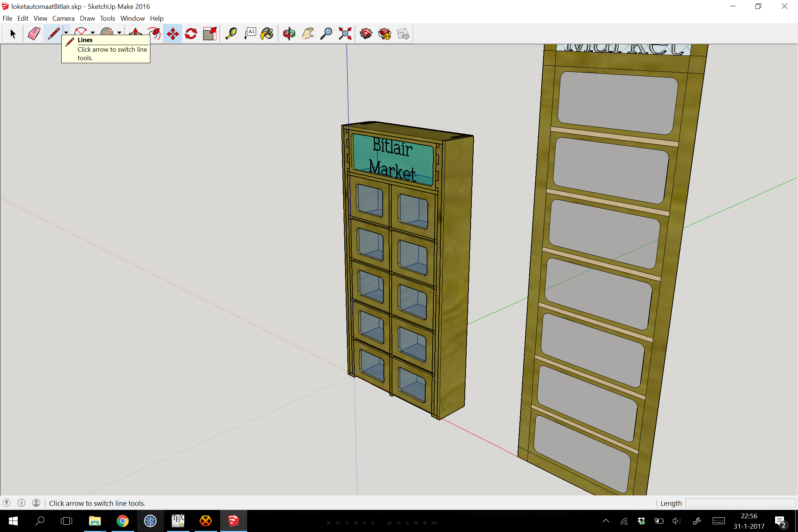The width and height of the screenshot is (798, 532).
Task: Click the Length measurement input box
Action: tap(740, 503)
